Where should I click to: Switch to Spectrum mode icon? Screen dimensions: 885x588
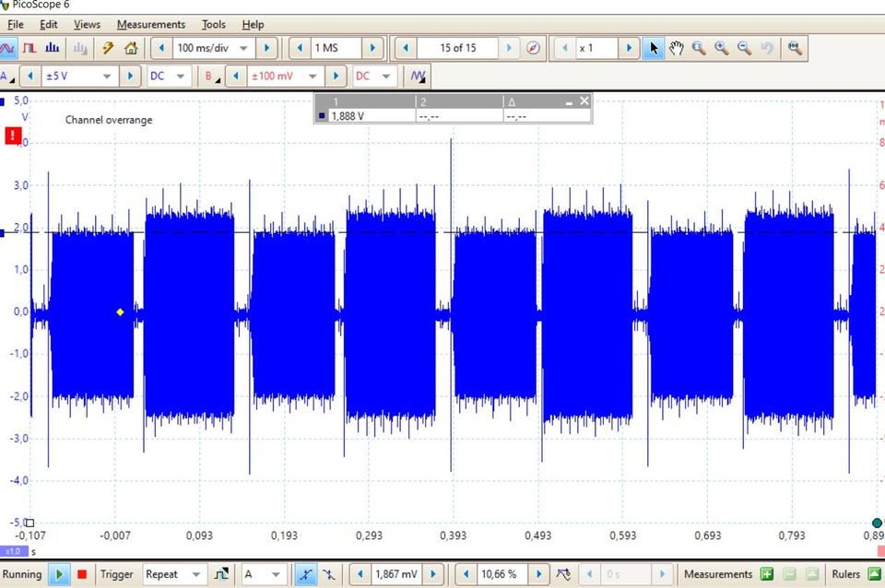click(x=53, y=48)
